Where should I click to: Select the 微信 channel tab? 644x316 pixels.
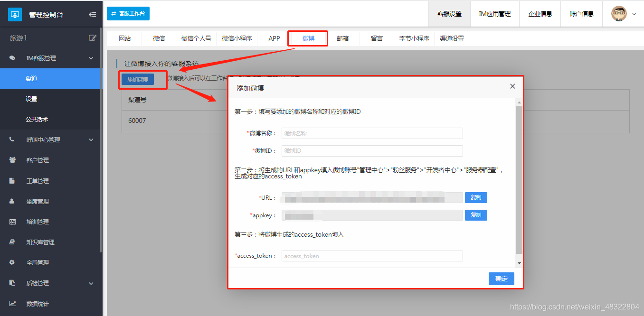(x=159, y=38)
